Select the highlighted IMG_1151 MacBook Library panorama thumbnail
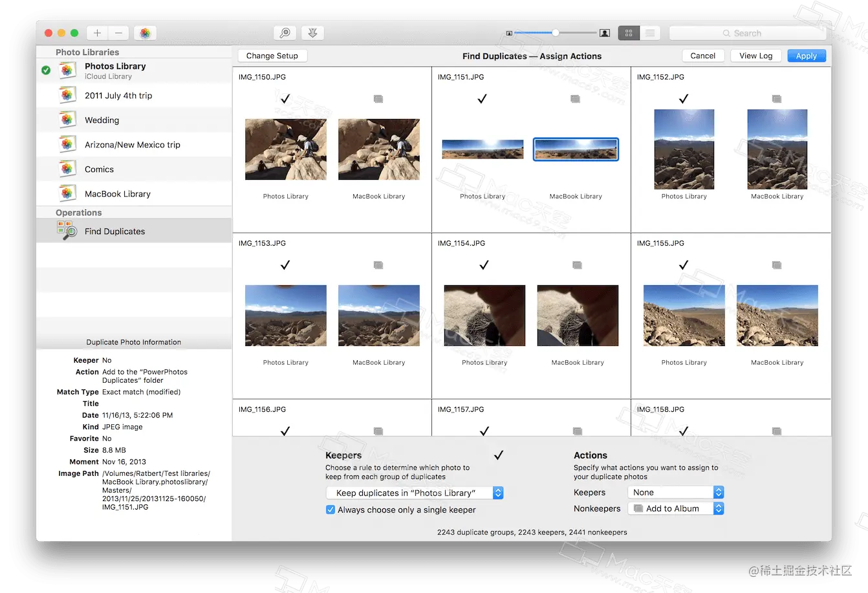The image size is (868, 593). pos(576,149)
